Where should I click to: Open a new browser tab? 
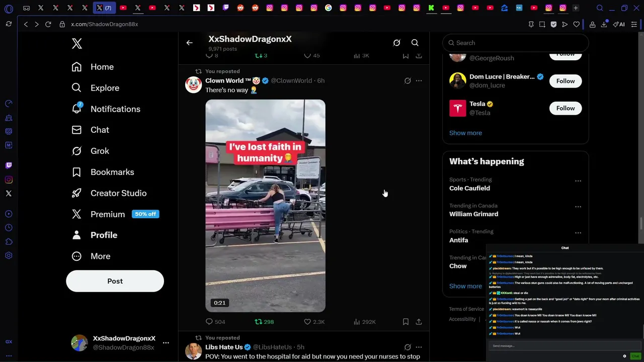pyautogui.click(x=576, y=8)
